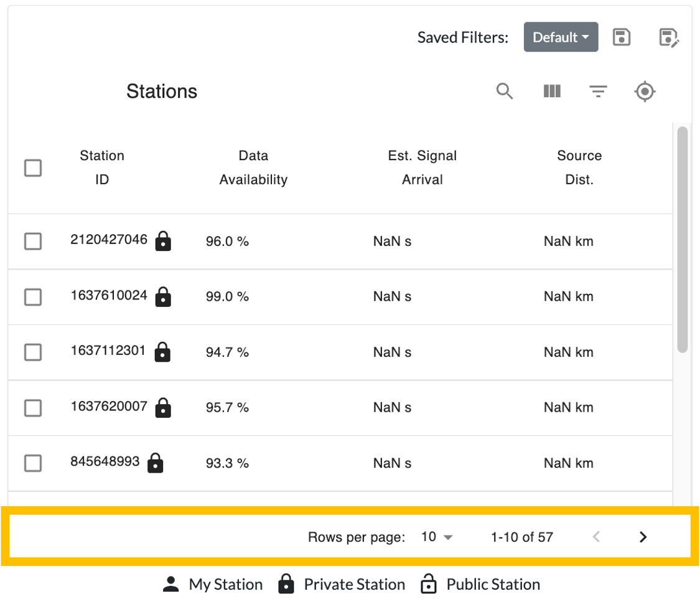Click the Est. Signal Arrival column header

422,168
